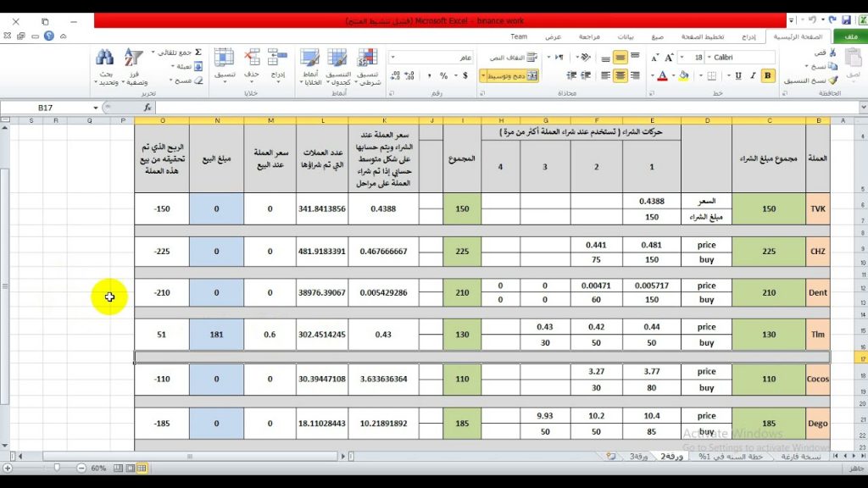Click the Format Painter brush icon
Viewport: 868px width, 488px height.
[832, 80]
